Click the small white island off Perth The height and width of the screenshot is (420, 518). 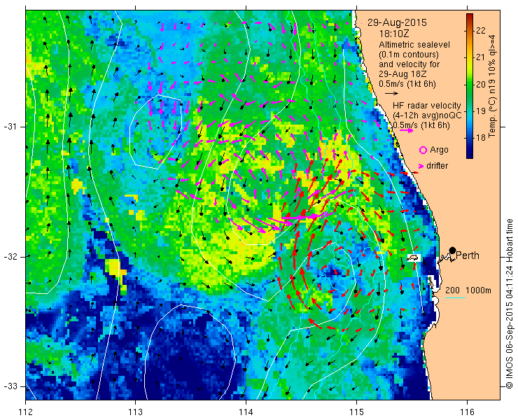413,258
